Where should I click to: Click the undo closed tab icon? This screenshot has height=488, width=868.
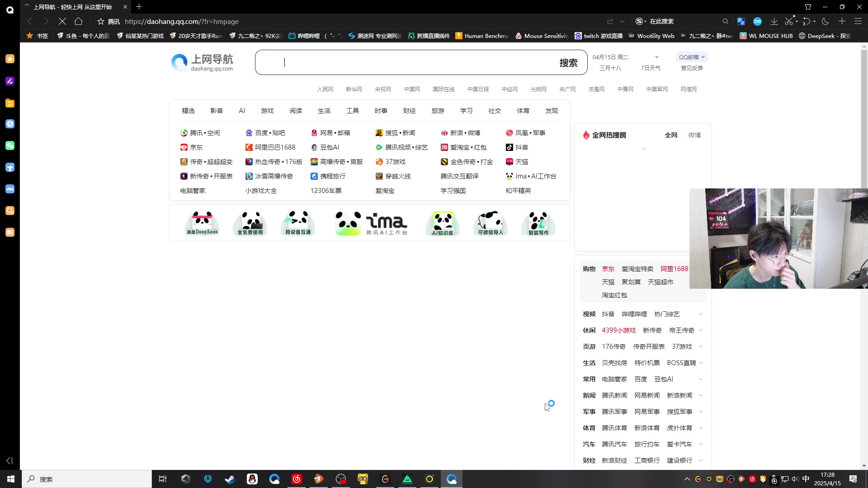[x=807, y=21]
